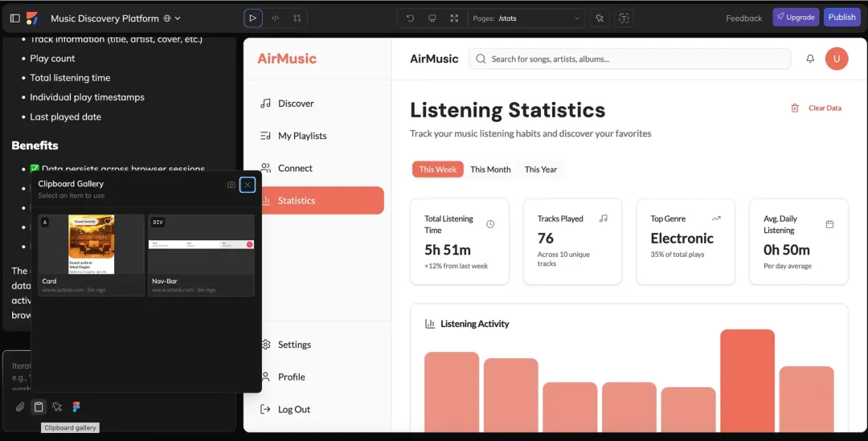
Task: Click the tallest bar in Listening Activity chart
Action: 747,381
